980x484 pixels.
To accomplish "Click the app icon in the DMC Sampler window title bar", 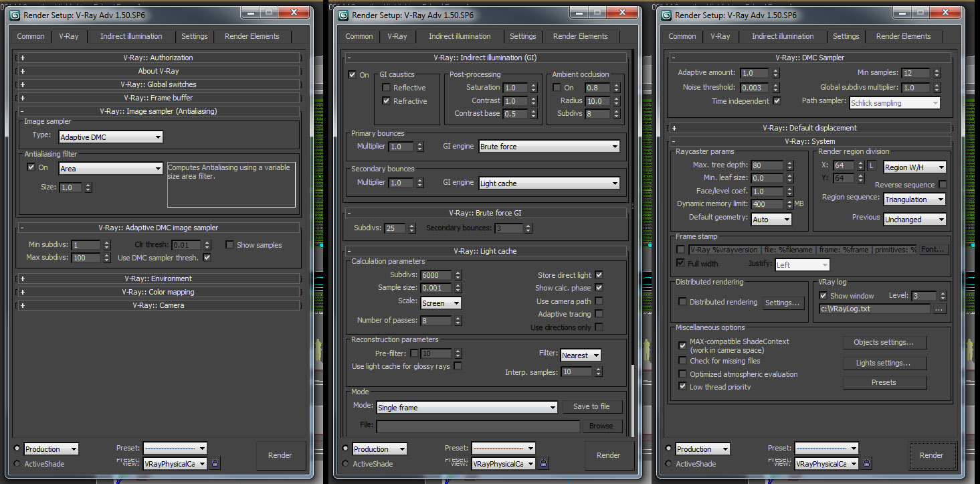I will point(666,15).
